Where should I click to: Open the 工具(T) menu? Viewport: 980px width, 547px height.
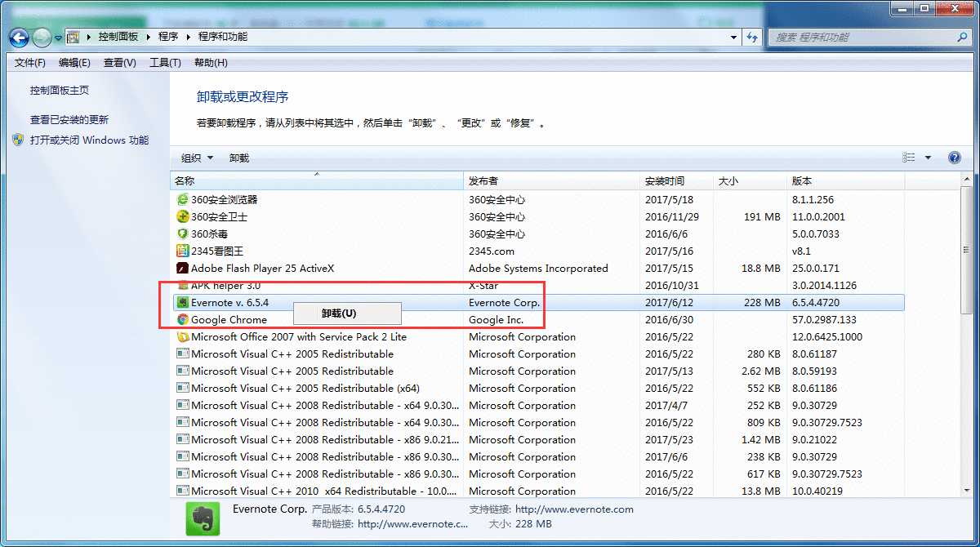pos(165,63)
